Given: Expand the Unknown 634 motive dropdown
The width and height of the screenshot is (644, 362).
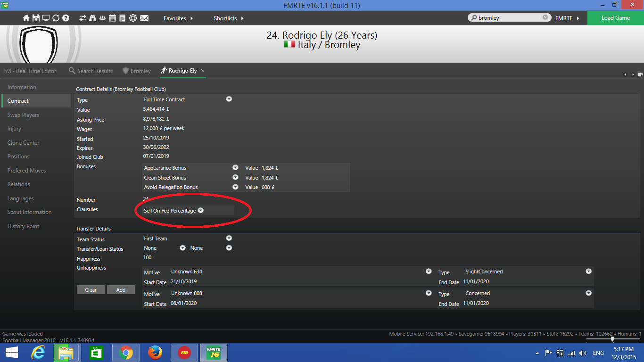Looking at the screenshot, I should 429,271.
